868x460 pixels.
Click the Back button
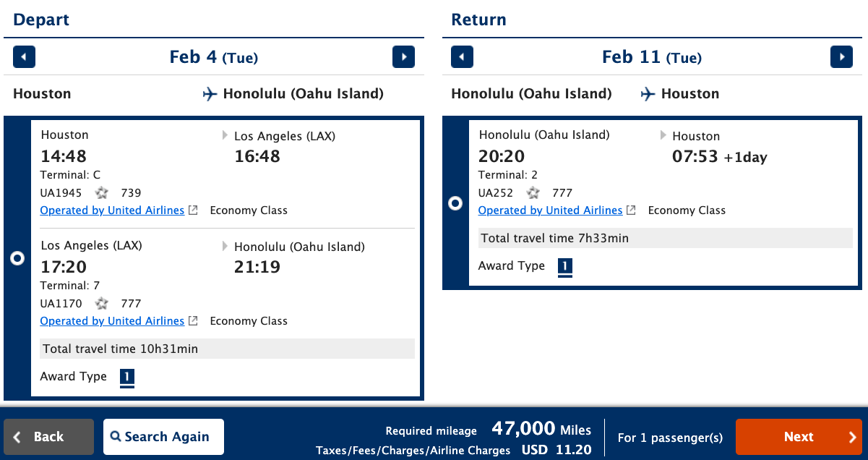coord(48,437)
